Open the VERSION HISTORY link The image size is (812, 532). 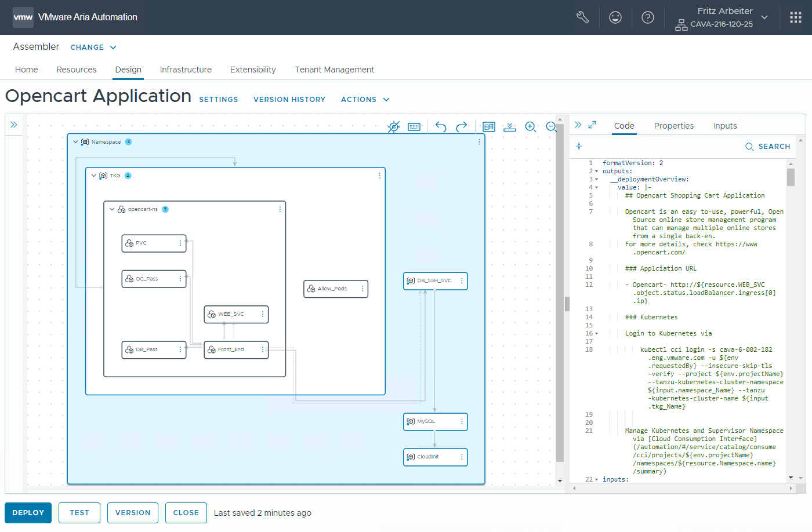pos(289,100)
